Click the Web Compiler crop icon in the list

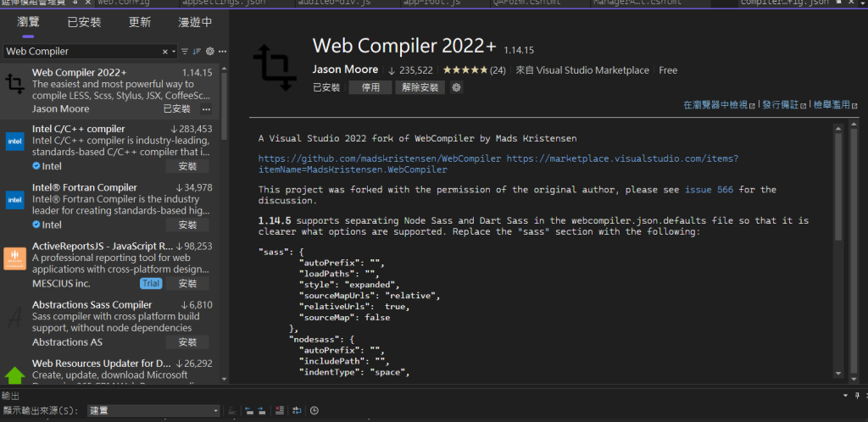pos(15,84)
